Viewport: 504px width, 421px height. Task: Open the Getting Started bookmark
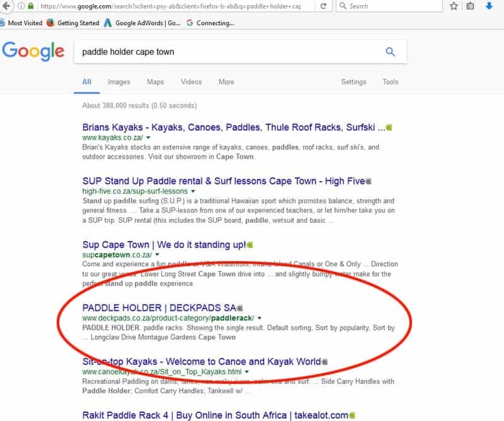point(73,23)
